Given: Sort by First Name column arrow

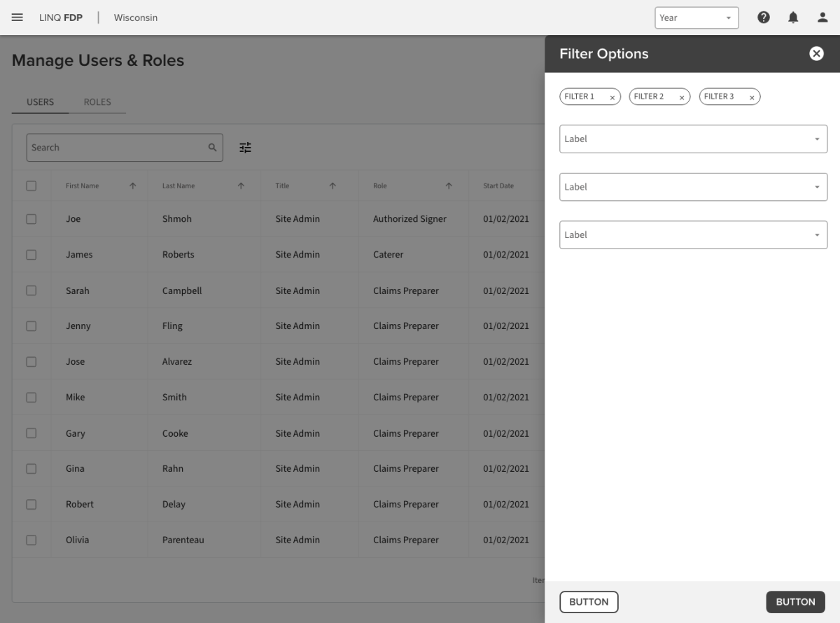Looking at the screenshot, I should point(133,186).
